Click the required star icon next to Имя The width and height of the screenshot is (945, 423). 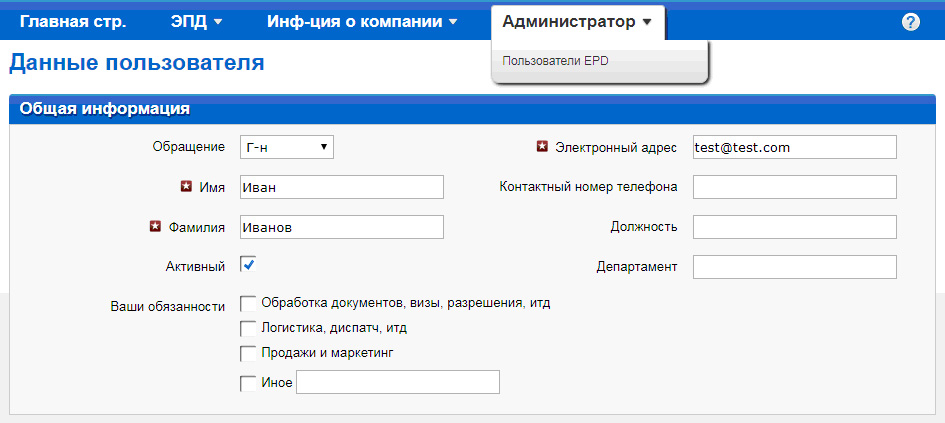pyautogui.click(x=185, y=187)
